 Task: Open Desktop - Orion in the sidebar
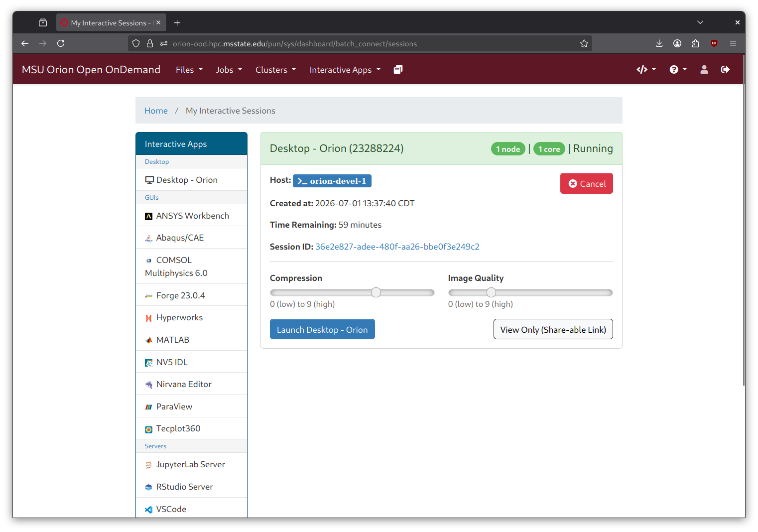click(x=191, y=180)
